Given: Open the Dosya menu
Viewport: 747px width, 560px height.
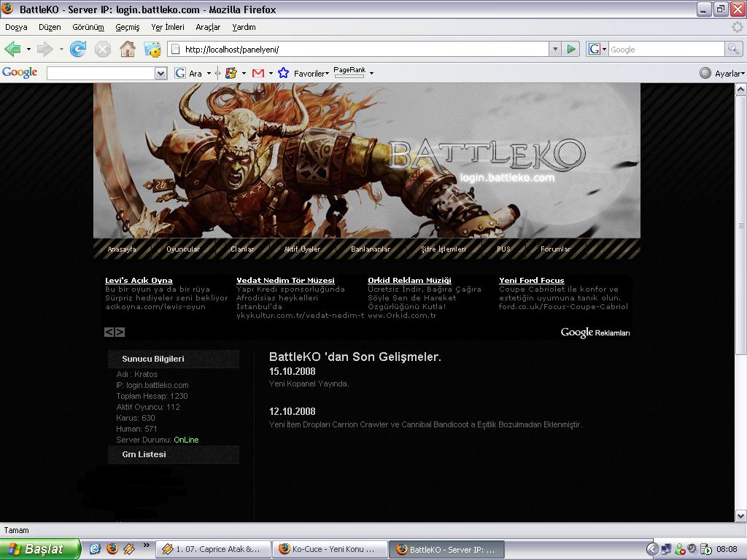Looking at the screenshot, I should [16, 27].
